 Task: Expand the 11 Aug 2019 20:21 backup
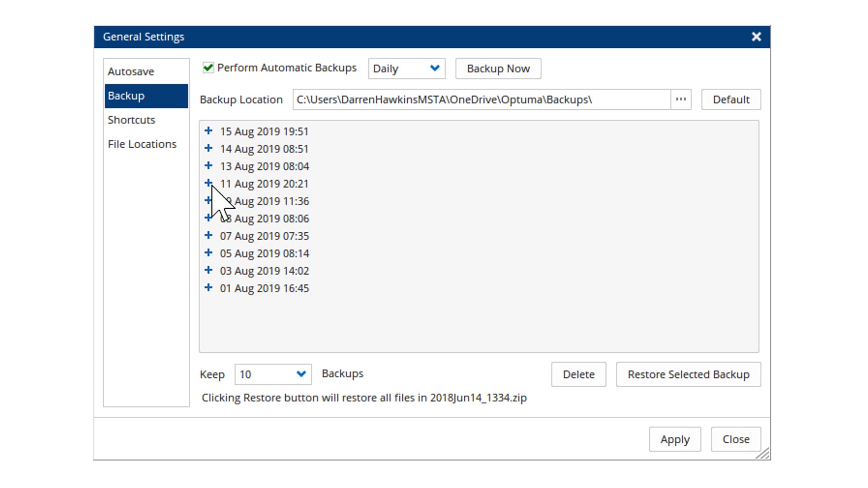pos(208,183)
